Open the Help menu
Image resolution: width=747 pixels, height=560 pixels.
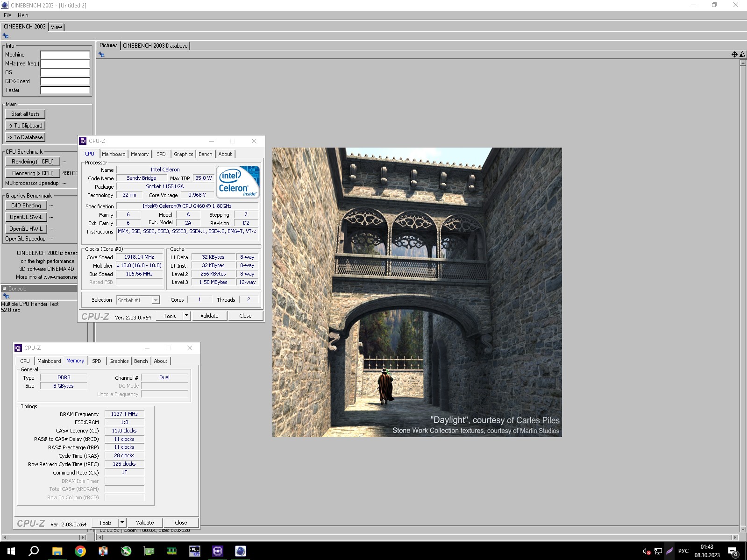pos(23,15)
